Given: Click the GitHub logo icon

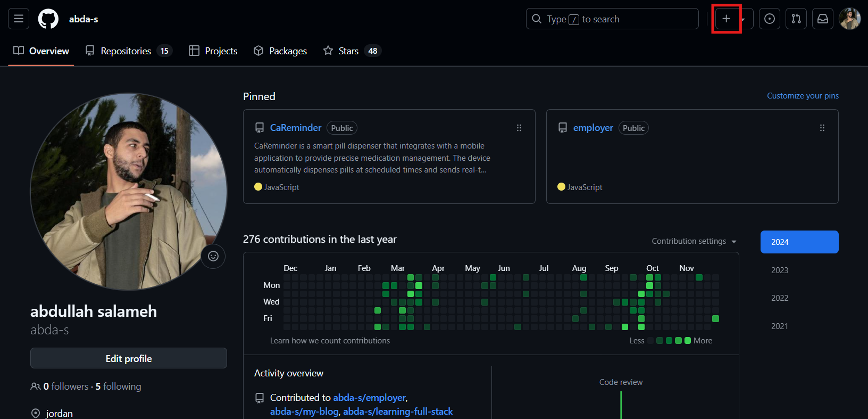Looking at the screenshot, I should click(48, 19).
